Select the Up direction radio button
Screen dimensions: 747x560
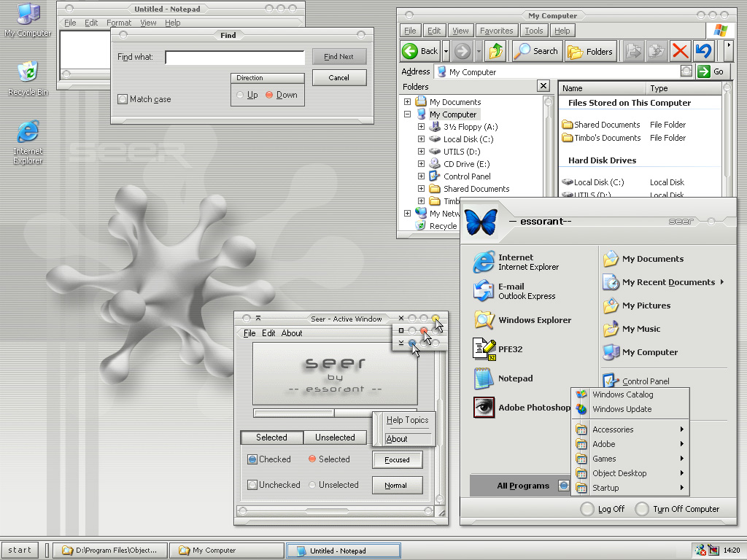pos(240,95)
